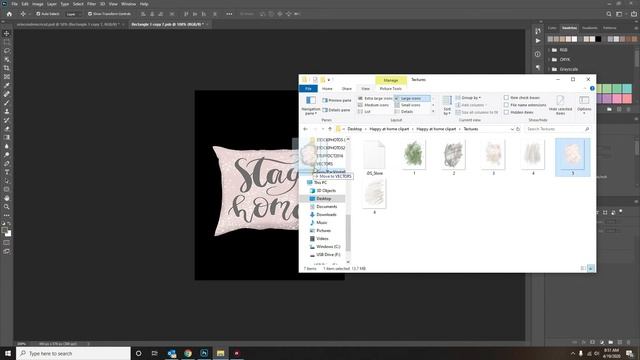640x360 pixels.
Task: Select the Healing Brush tool
Action: coord(7,94)
